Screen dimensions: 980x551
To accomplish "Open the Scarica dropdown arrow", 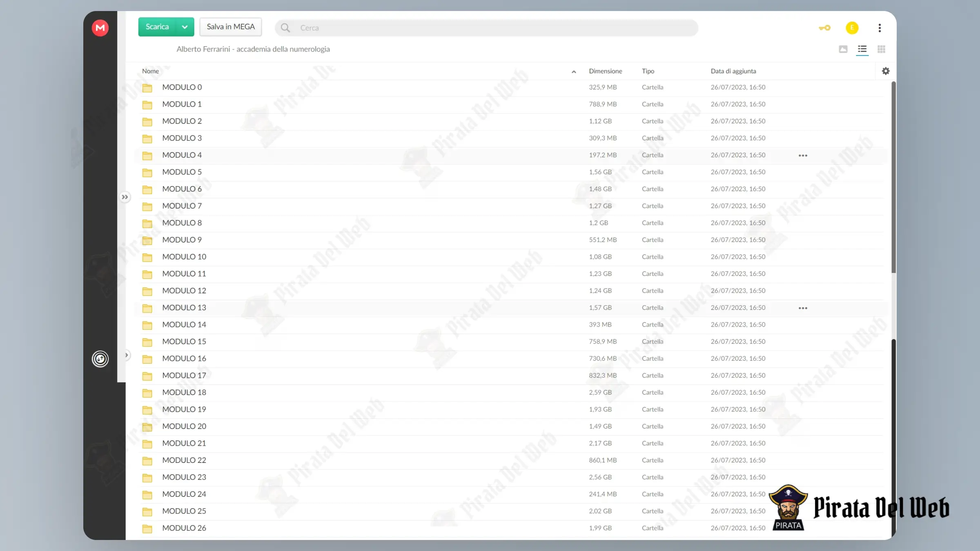I will tap(185, 27).
